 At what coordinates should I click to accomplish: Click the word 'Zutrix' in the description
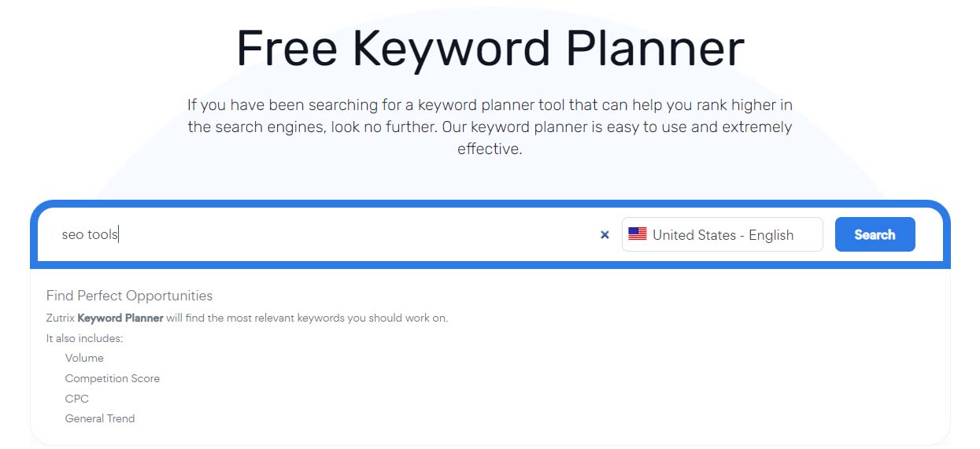(60, 318)
